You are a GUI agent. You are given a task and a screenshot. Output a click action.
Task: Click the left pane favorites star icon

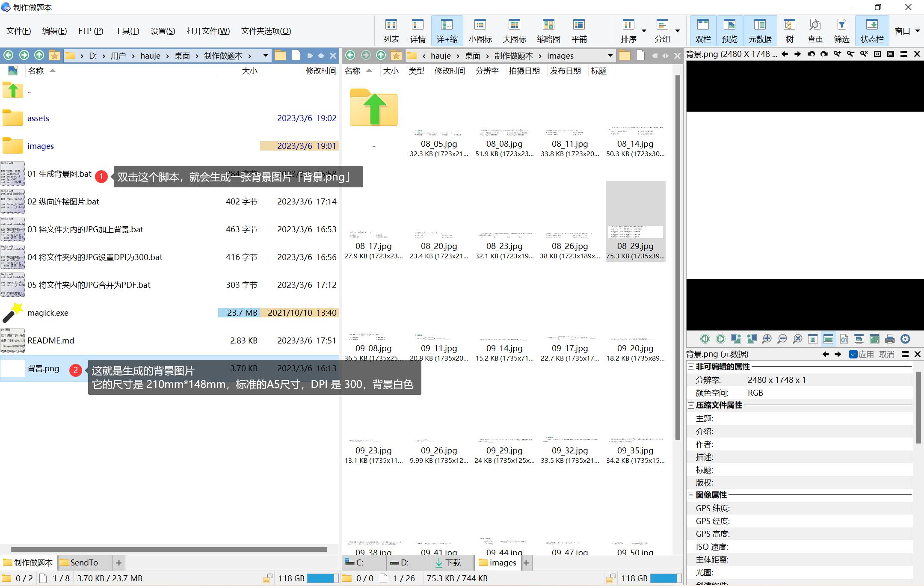[x=54, y=56]
